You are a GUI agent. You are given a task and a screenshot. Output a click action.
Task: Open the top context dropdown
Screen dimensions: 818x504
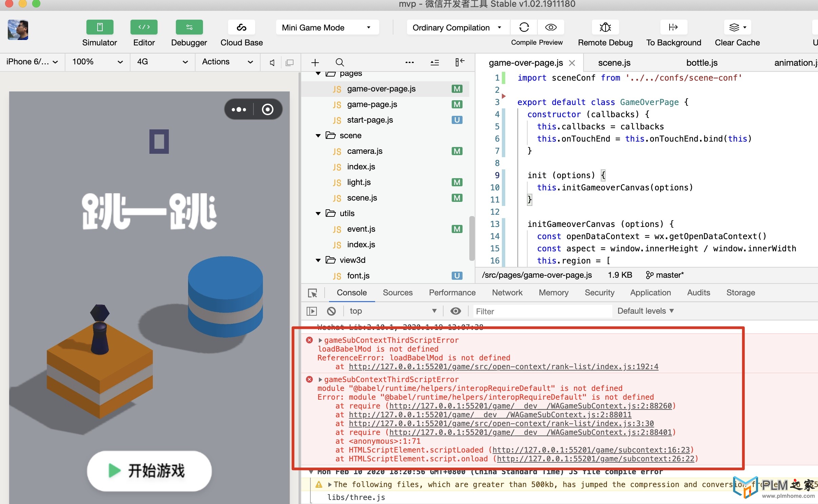point(392,311)
